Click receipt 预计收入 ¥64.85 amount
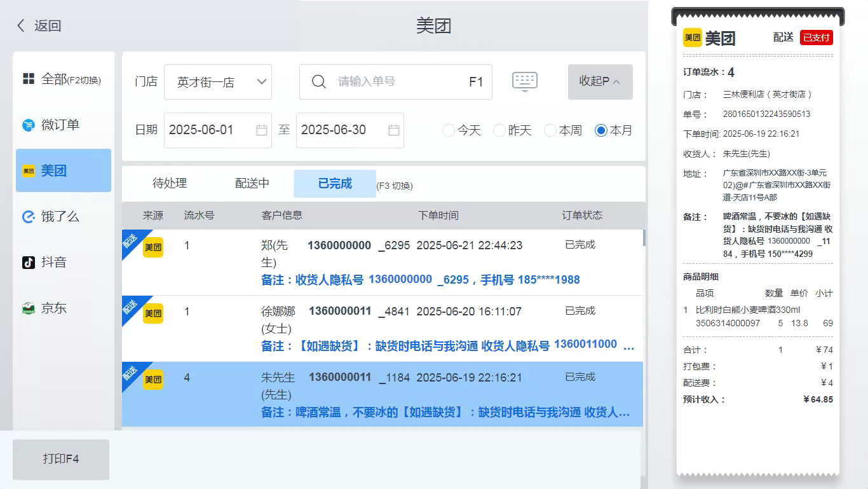868x489 pixels. point(818,400)
